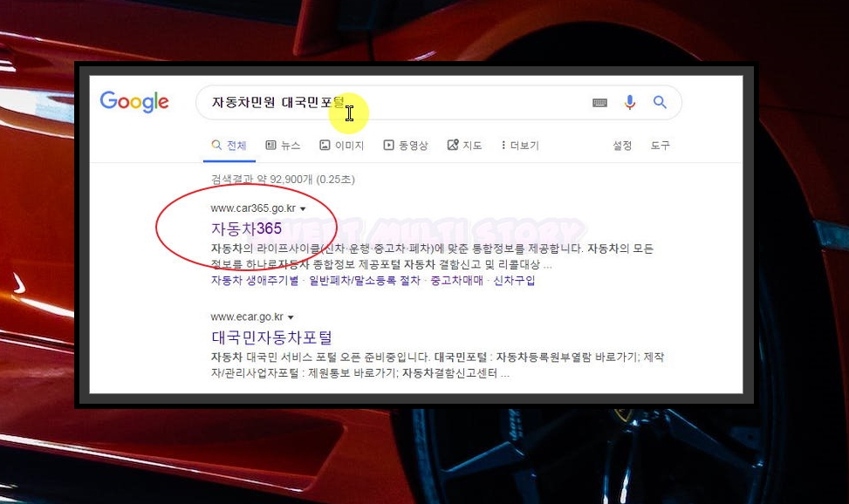Viewport: 849px width, 504px height.
Task: Open 자동차 생애주기별 sitelink
Action: (255, 281)
